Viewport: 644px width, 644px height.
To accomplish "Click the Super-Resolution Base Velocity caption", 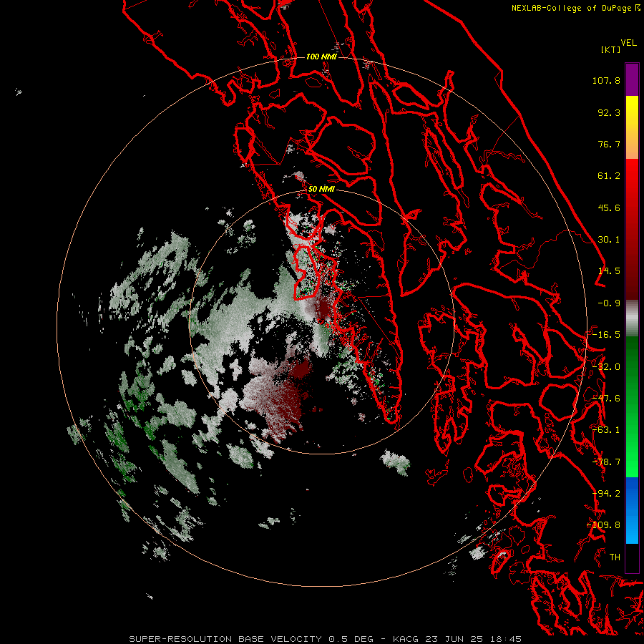I will (x=326, y=639).
